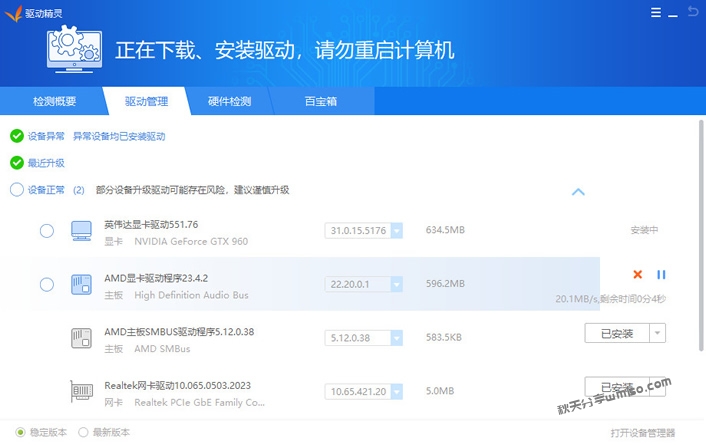
Task: Click the vertical scrollbar of driver list
Action: point(701,235)
